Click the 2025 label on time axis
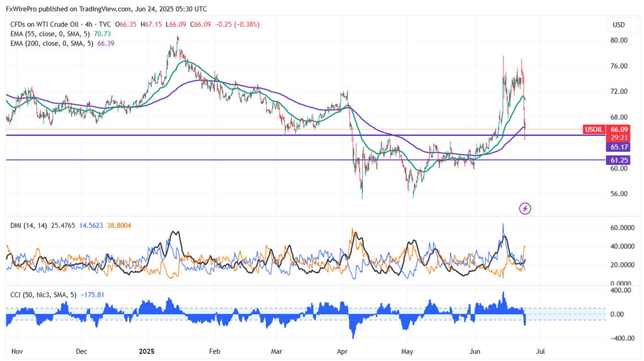Viewport: 644px width, 361px height. (147, 351)
